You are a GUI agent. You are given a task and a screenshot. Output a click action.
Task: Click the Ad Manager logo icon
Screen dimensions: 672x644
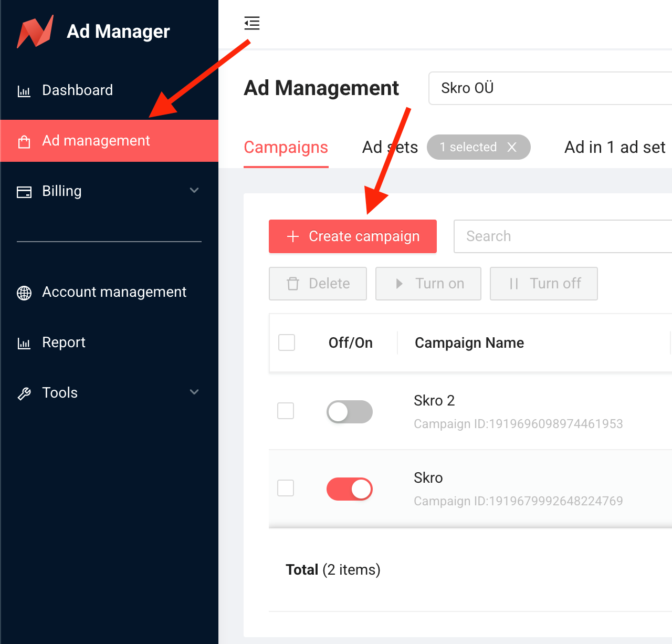[x=35, y=32]
